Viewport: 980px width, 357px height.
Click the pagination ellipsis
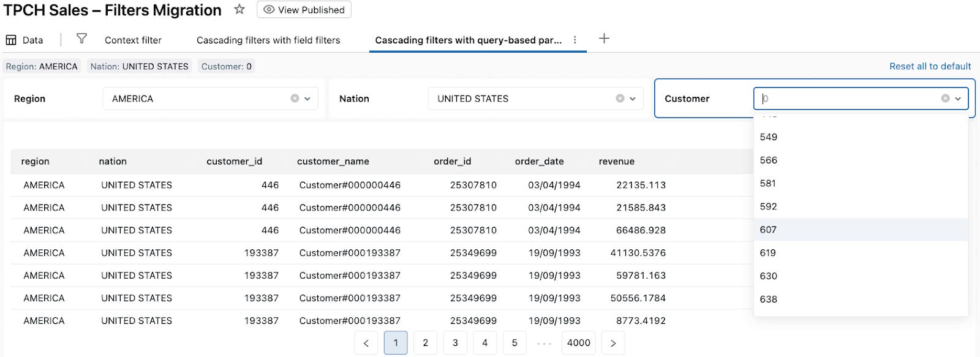coord(544,344)
